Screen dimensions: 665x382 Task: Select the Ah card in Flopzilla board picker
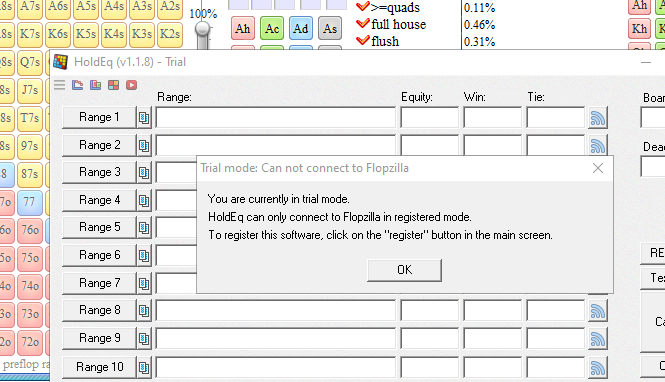243,28
